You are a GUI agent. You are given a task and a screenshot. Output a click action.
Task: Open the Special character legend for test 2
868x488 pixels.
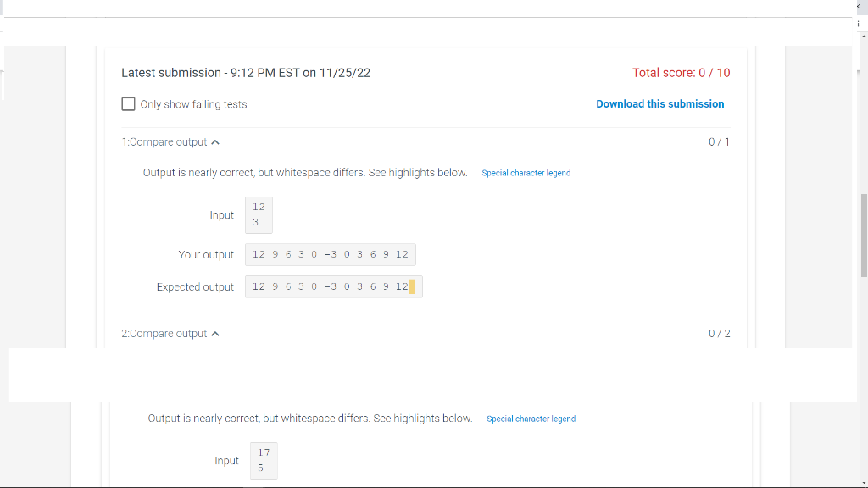[x=531, y=418]
